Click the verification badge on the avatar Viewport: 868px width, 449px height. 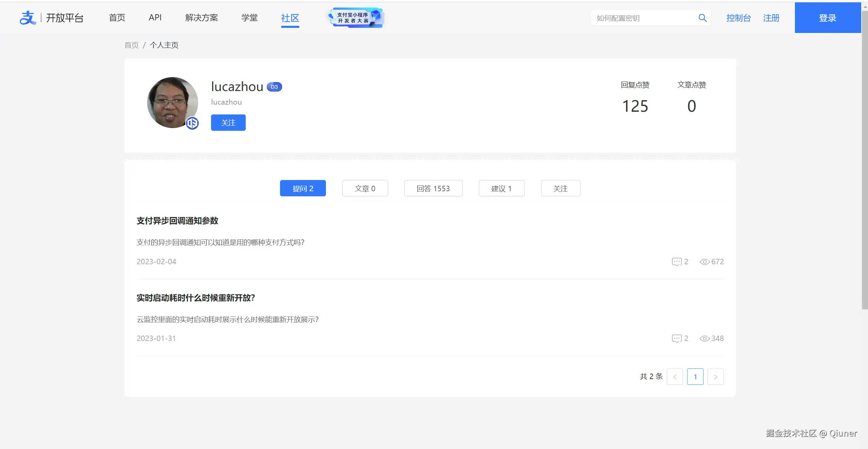click(192, 123)
